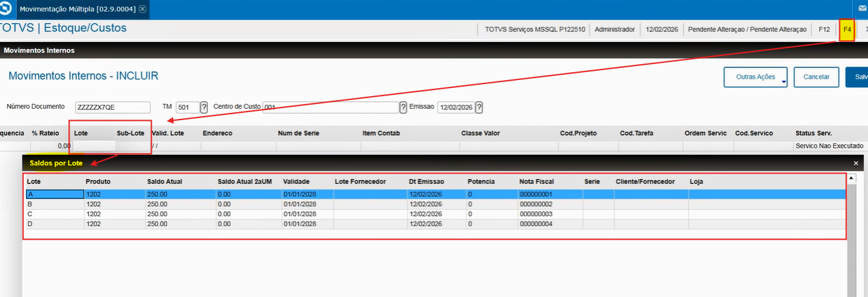Open lookup icon next to Emissao field
The image size is (868, 297).
[479, 107]
